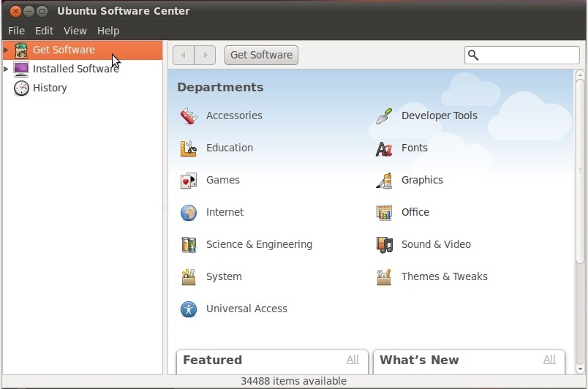Image resolution: width=588 pixels, height=389 pixels.
Task: Click the Education ruler-and-scissors icon
Action: 189,148
